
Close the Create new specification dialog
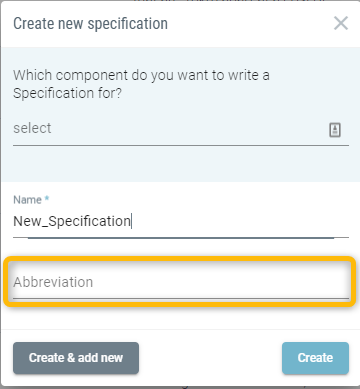click(341, 23)
